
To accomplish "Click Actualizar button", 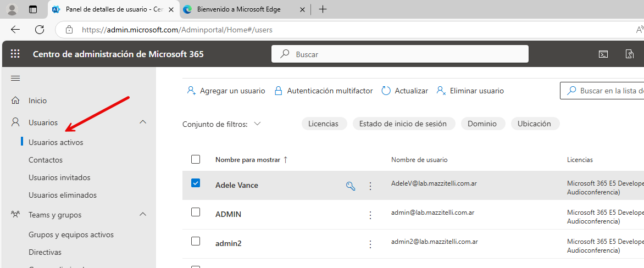I will click(x=404, y=91).
